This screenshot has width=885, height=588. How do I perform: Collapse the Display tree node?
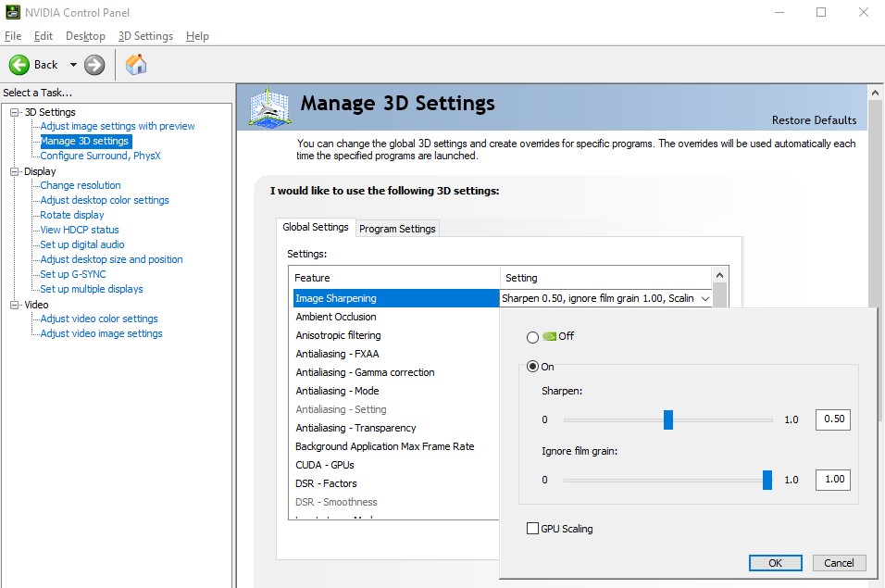click(x=15, y=171)
